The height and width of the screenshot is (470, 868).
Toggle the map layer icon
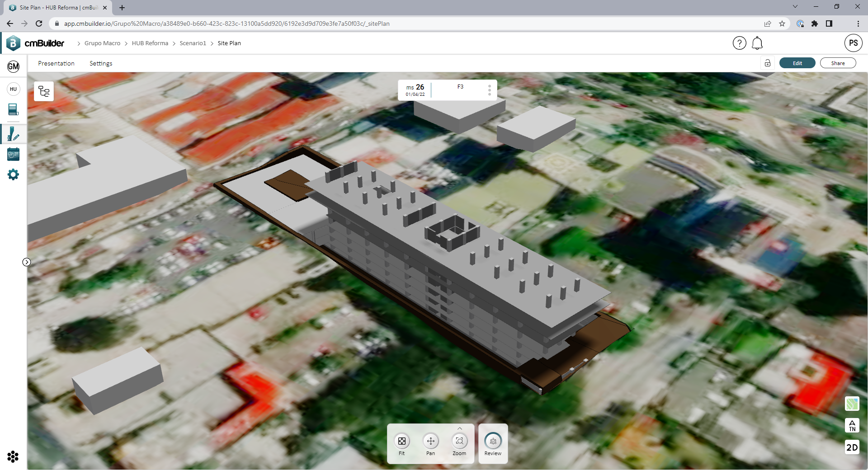(852, 404)
